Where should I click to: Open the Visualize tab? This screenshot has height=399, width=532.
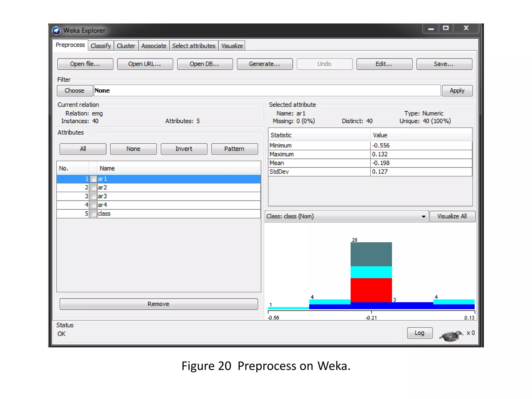[x=232, y=46]
